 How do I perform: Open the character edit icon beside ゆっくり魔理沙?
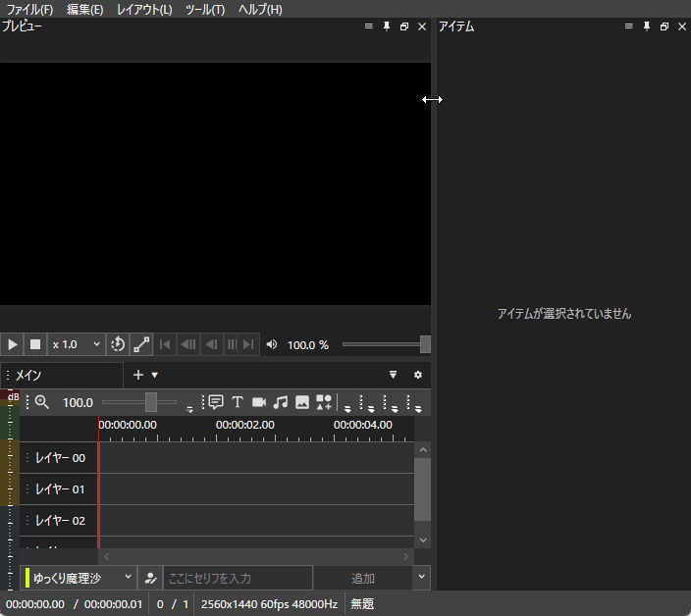pos(150,578)
